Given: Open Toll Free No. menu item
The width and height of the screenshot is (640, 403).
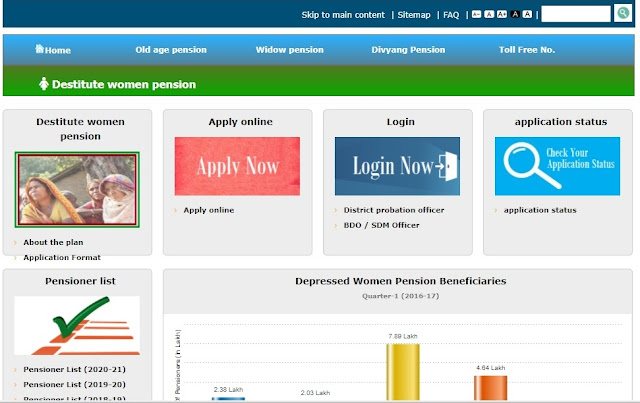Looking at the screenshot, I should tap(527, 50).
